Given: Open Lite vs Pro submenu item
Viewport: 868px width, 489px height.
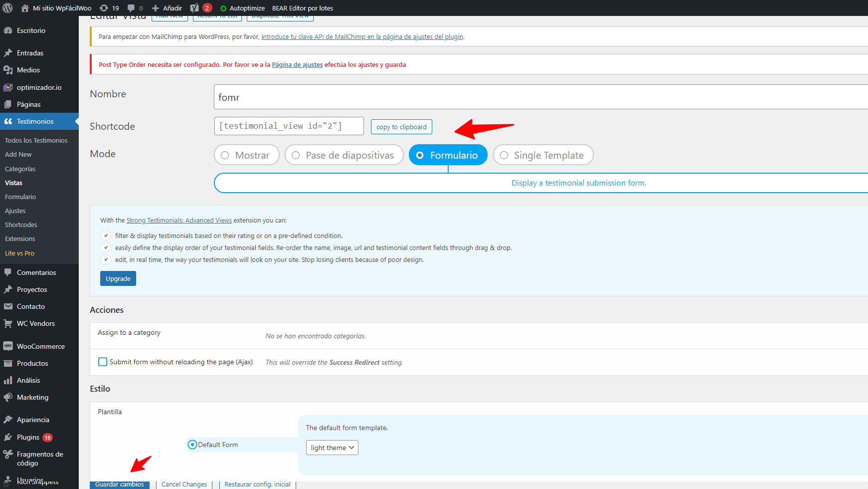Looking at the screenshot, I should click(20, 253).
